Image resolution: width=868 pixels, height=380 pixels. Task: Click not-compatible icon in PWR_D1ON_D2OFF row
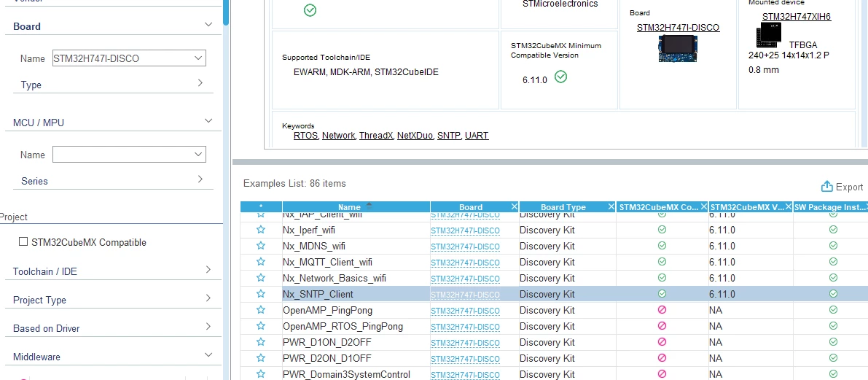click(662, 342)
